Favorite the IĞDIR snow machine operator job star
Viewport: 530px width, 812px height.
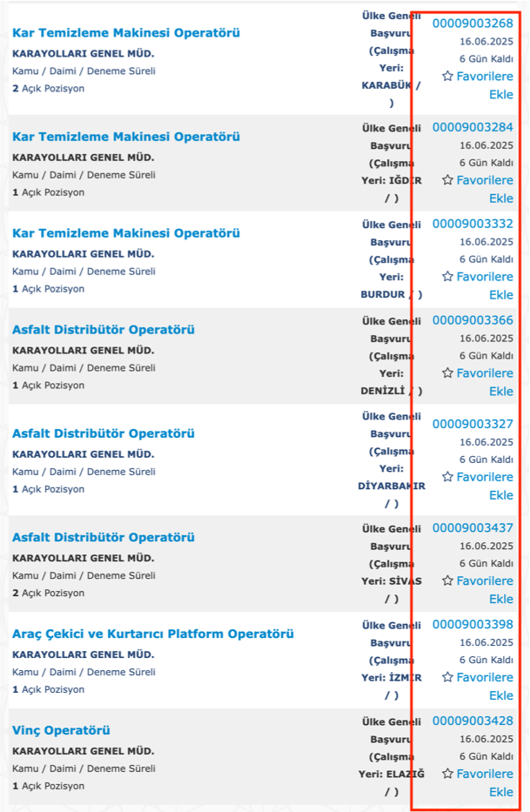click(x=447, y=180)
